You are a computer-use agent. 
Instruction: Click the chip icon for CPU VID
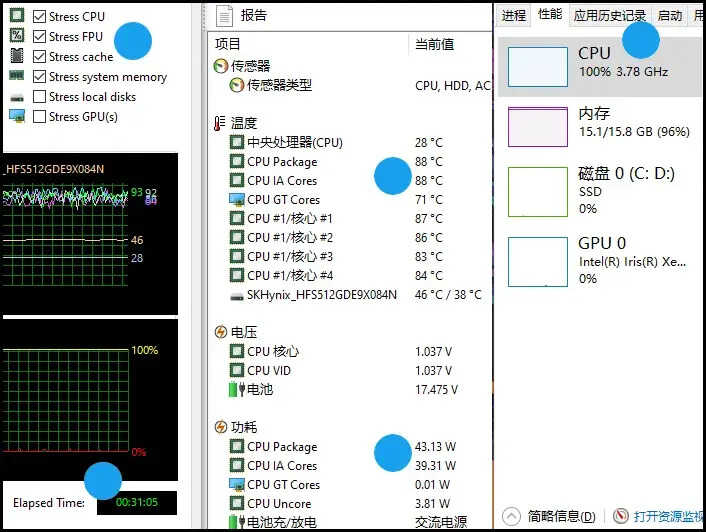point(237,370)
